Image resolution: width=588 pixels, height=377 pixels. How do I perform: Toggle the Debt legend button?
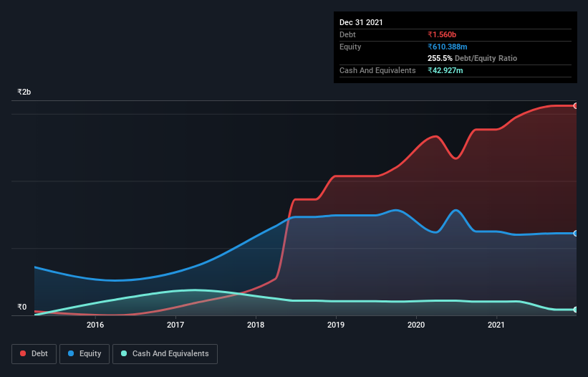click(x=34, y=354)
